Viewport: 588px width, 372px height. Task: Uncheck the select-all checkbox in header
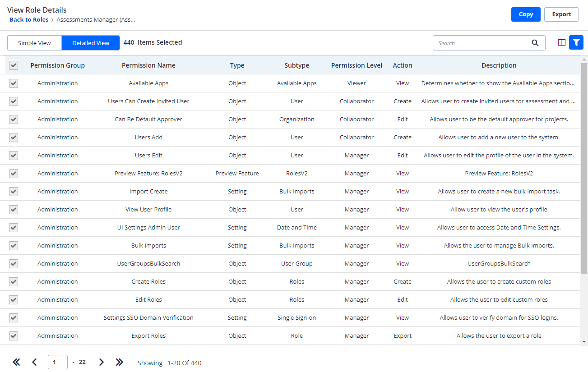tap(13, 65)
